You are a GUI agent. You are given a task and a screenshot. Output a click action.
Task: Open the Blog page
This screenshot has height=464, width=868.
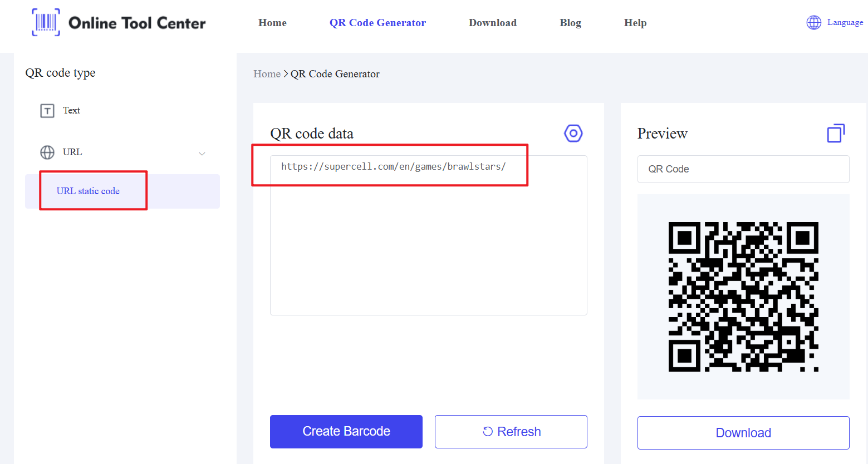570,23
